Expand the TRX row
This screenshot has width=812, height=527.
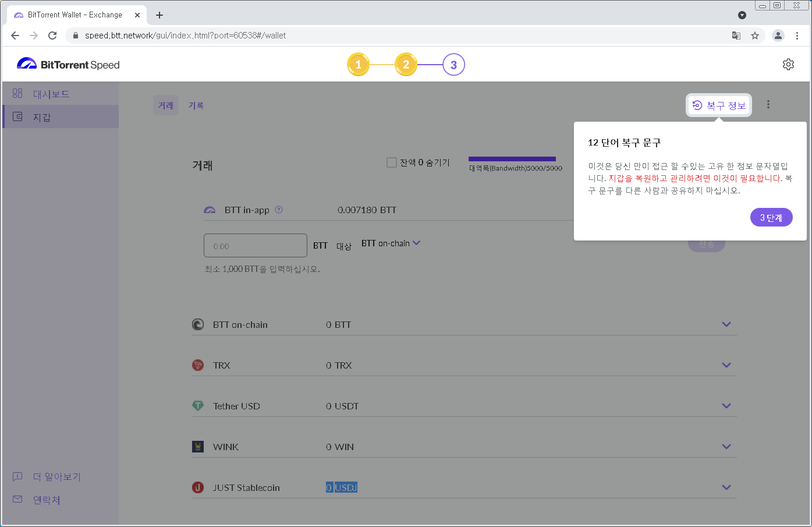[726, 365]
